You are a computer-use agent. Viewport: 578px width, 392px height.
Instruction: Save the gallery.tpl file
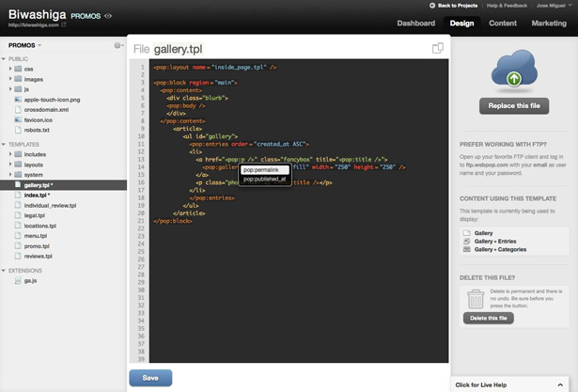click(x=150, y=378)
